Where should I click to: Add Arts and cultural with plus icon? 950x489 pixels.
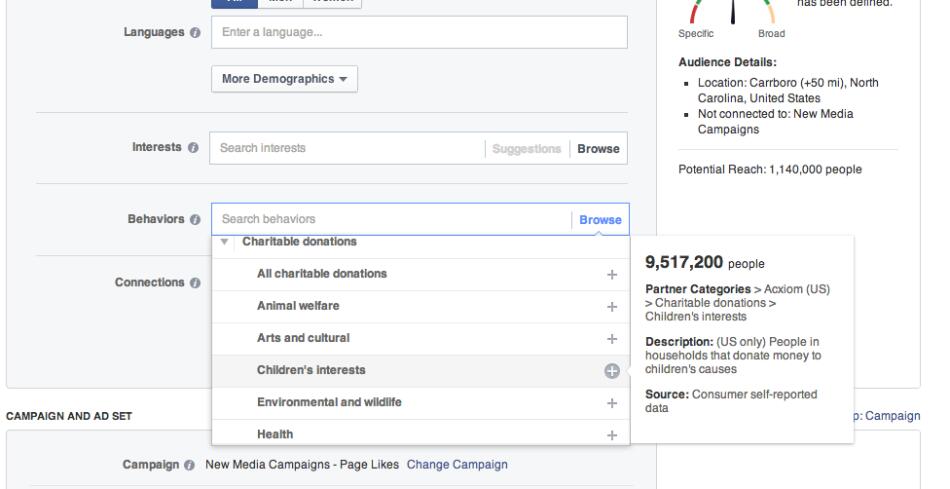pos(612,339)
